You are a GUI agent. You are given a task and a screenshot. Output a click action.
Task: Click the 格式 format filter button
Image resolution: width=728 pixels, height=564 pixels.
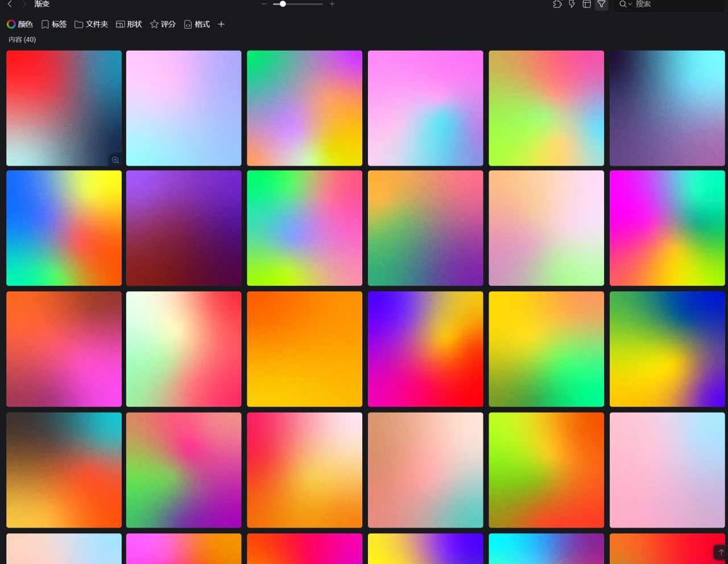pyautogui.click(x=197, y=24)
